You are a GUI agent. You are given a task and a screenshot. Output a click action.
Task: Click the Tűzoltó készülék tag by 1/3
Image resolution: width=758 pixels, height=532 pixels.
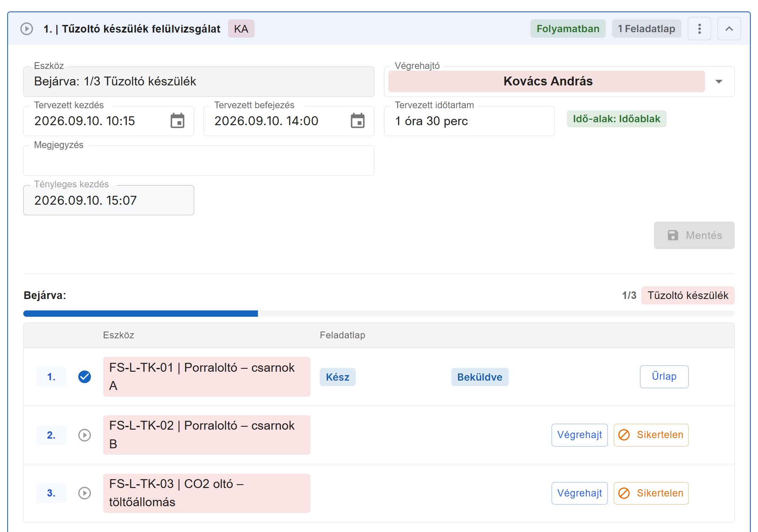click(x=688, y=295)
